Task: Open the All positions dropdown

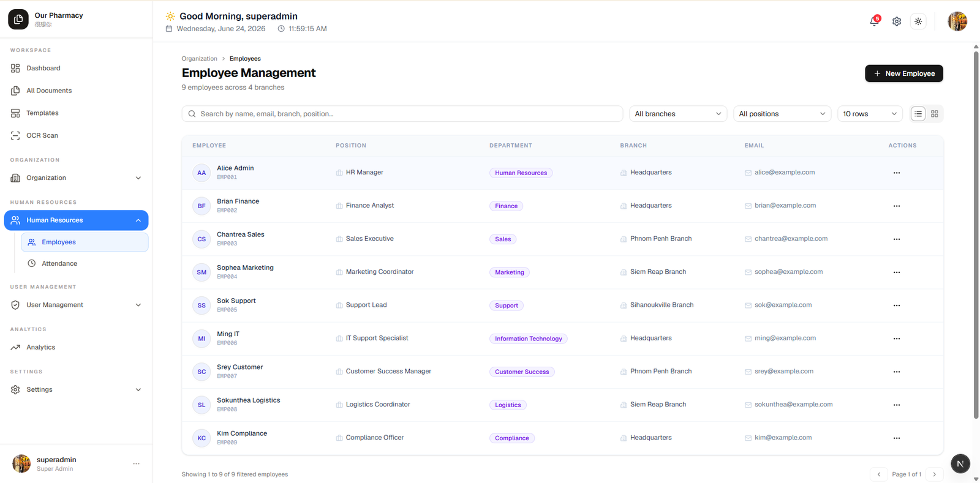Action: 782,114
